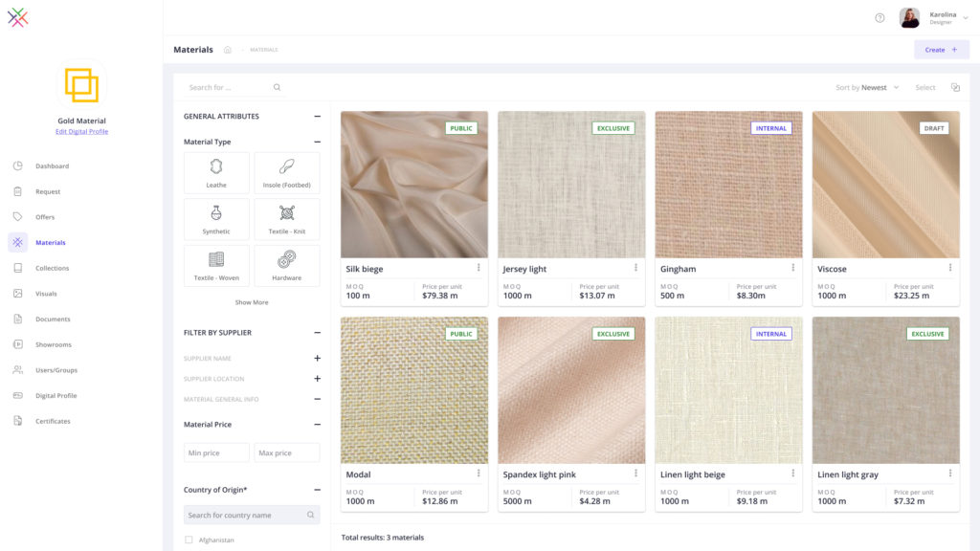Open the Sort by Newest dropdown

(867, 87)
